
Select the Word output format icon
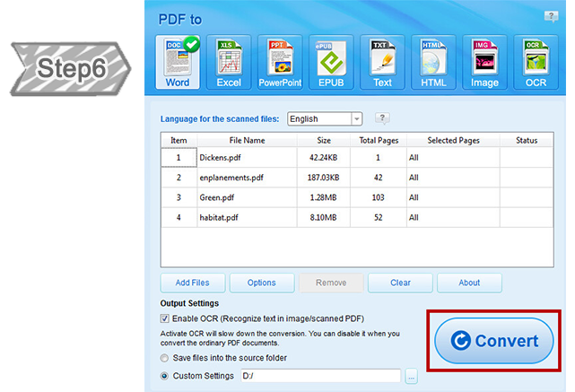tap(177, 63)
